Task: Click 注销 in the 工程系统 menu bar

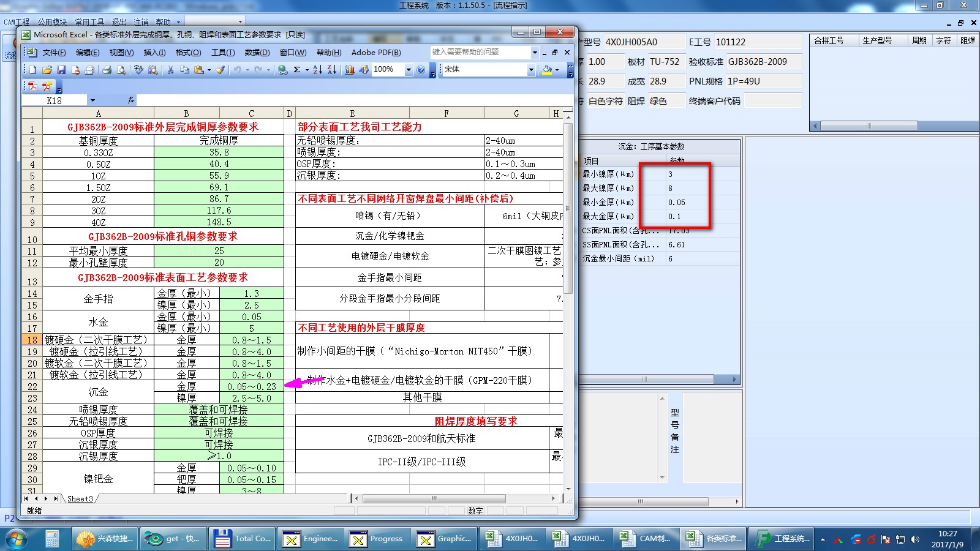Action: tap(141, 22)
